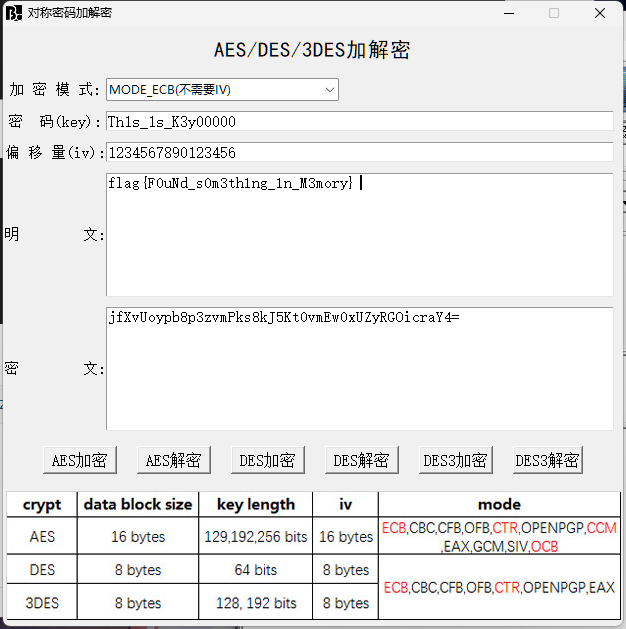Focus the key (密码) input field

tap(359, 121)
